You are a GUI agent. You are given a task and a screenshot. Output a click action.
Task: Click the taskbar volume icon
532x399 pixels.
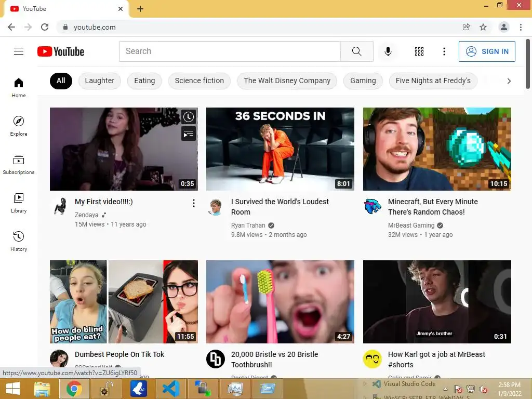pyautogui.click(x=483, y=389)
